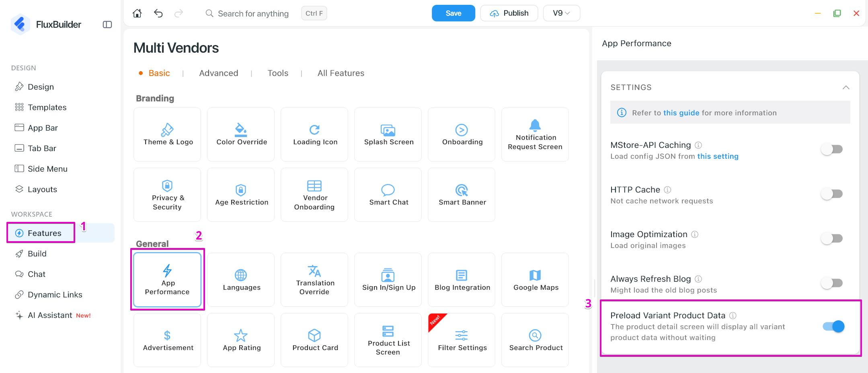Open the Smart Chat feature
This screenshot has height=373, width=868.
coord(388,195)
